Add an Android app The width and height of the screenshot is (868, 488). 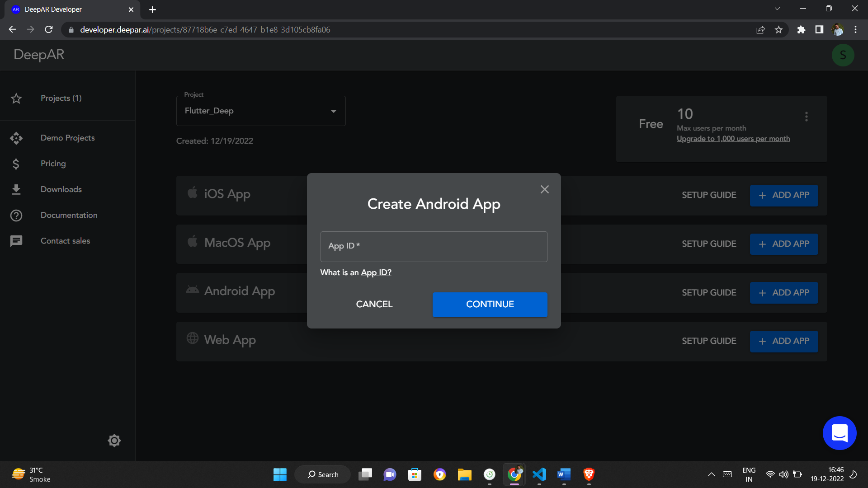[x=784, y=293]
